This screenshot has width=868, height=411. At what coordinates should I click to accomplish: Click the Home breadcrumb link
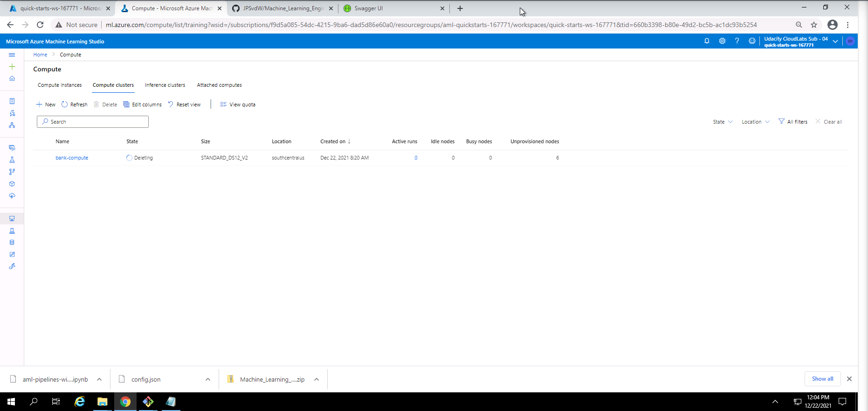[x=40, y=55]
